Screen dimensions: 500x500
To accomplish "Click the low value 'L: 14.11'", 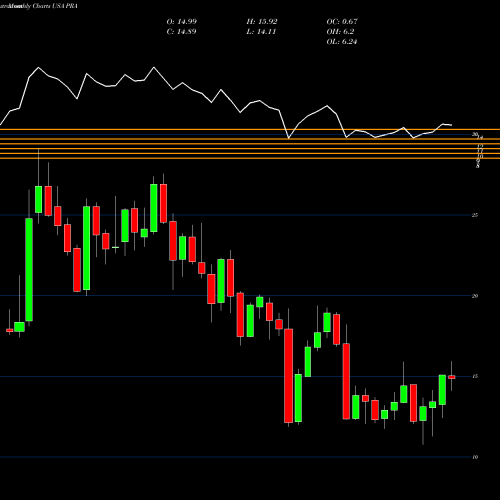I will pyautogui.click(x=261, y=32).
